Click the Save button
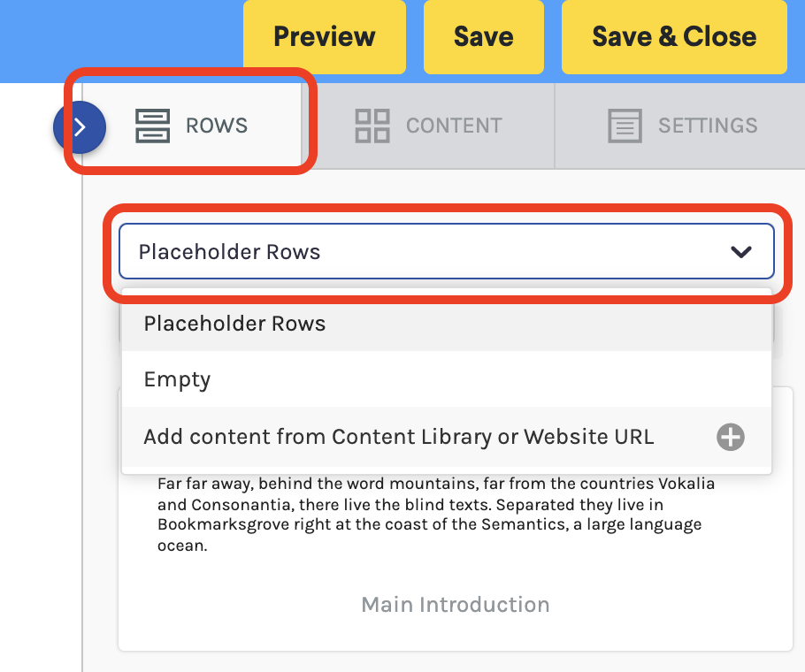This screenshot has width=805, height=672. click(x=484, y=37)
